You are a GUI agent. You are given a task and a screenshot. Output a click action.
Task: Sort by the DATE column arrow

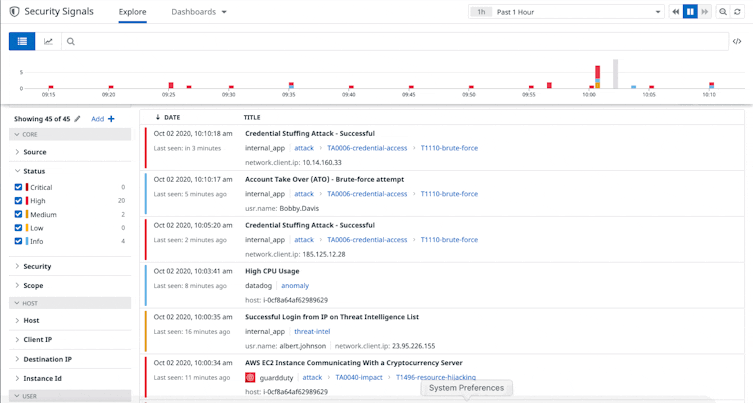[158, 117]
